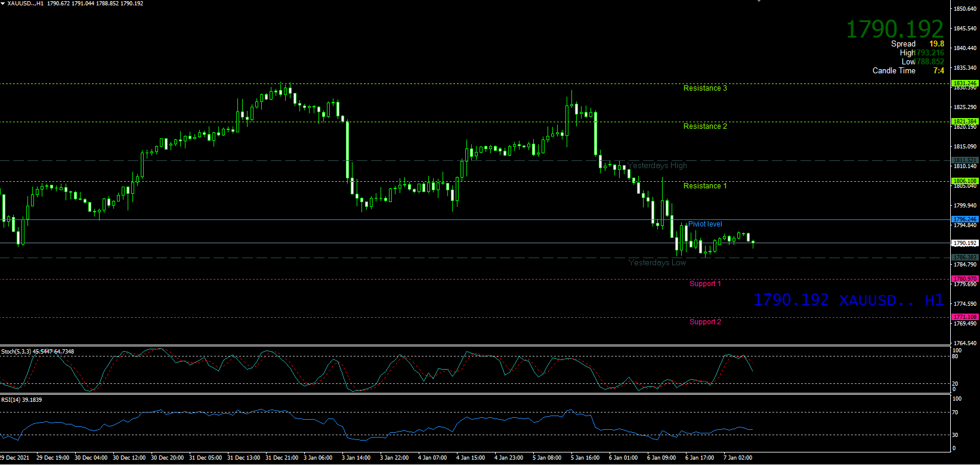Click the pink 1780.970 price tag

click(964, 279)
